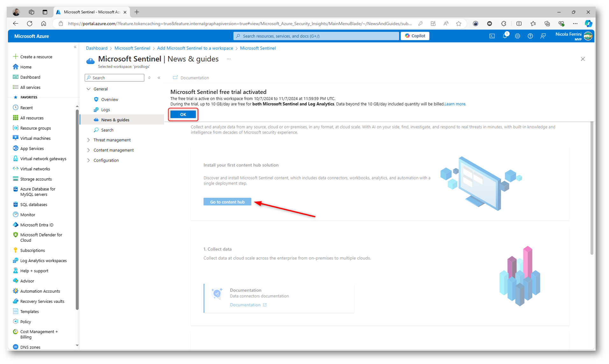Collapse the Azure left portal menu
Screen dimensions: 609x364
pos(75,47)
